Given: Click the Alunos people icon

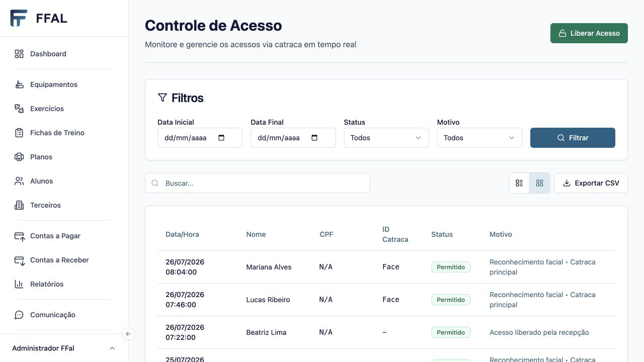Looking at the screenshot, I should tap(19, 181).
